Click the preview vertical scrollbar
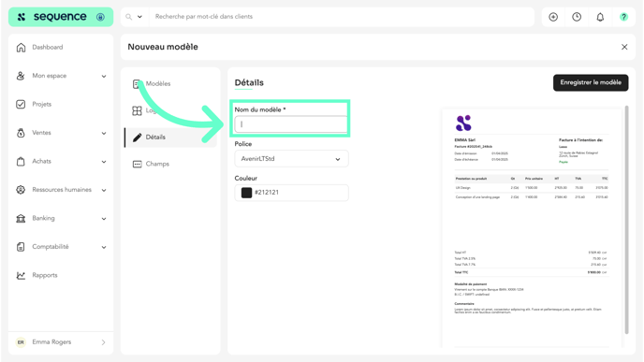 pos(627,220)
